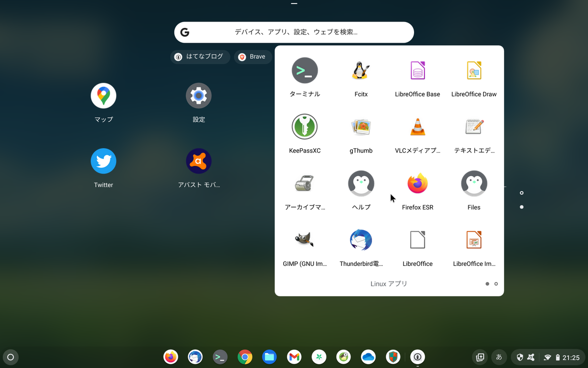Open the はてなブログ pen icon in the shelf
This screenshot has height=368, width=588.
417,357
